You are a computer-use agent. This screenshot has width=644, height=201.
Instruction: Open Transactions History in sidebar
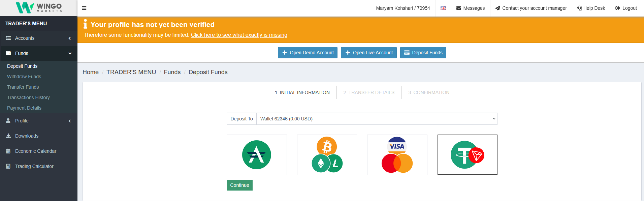pyautogui.click(x=28, y=97)
